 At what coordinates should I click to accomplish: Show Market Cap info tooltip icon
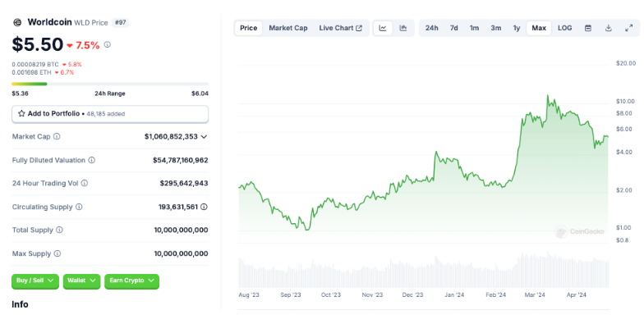pos(57,136)
